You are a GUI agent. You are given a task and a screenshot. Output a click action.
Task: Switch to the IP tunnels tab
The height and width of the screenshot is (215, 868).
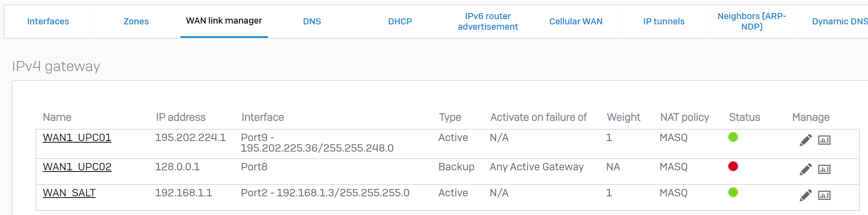click(x=664, y=22)
